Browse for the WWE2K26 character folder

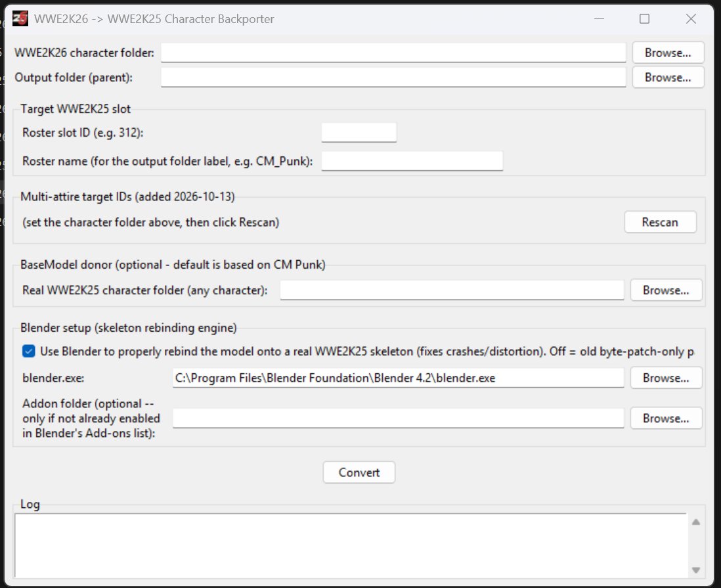668,53
